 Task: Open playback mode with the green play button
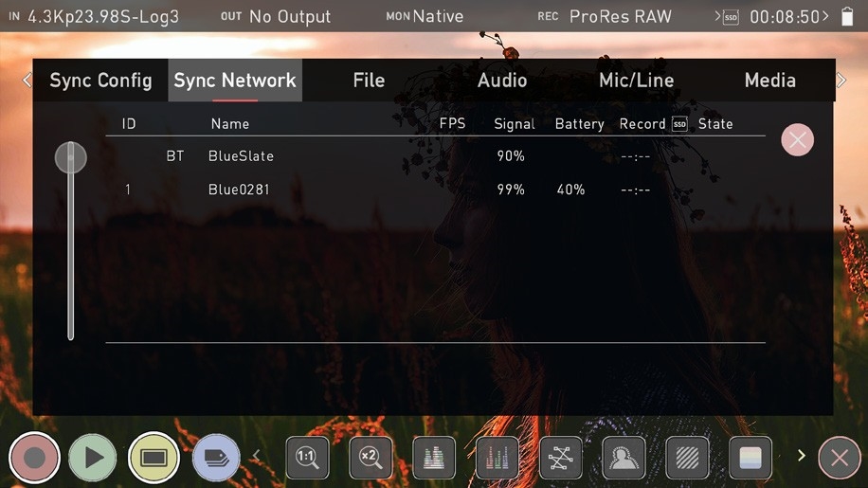click(93, 458)
